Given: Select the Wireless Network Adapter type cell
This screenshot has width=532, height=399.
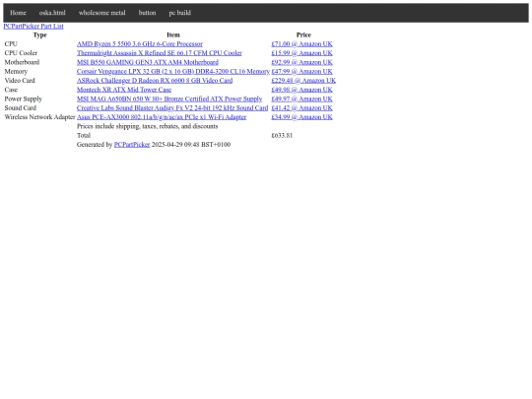Looking at the screenshot, I should point(39,117).
